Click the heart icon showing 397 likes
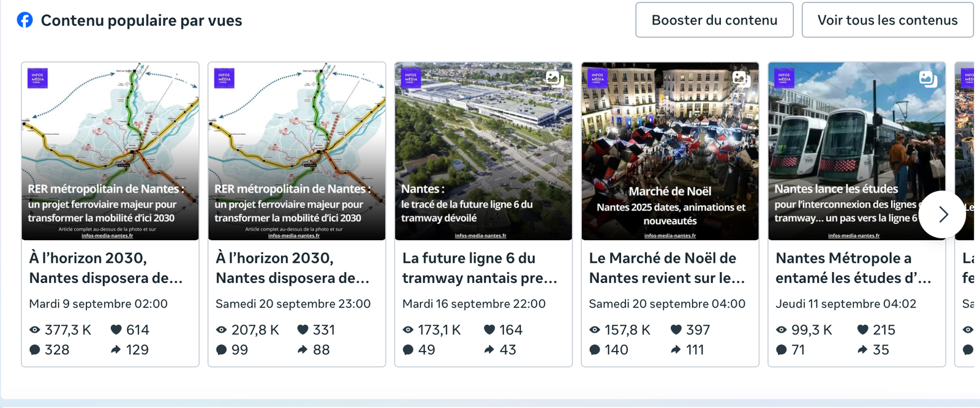980x408 pixels. (x=676, y=330)
